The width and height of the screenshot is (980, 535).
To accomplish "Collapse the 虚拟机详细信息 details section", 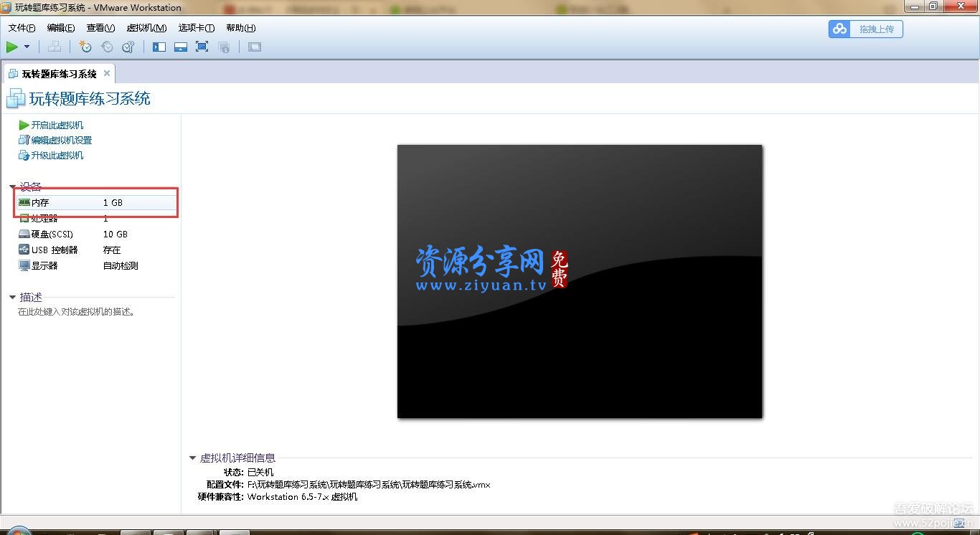I will pyautogui.click(x=192, y=458).
